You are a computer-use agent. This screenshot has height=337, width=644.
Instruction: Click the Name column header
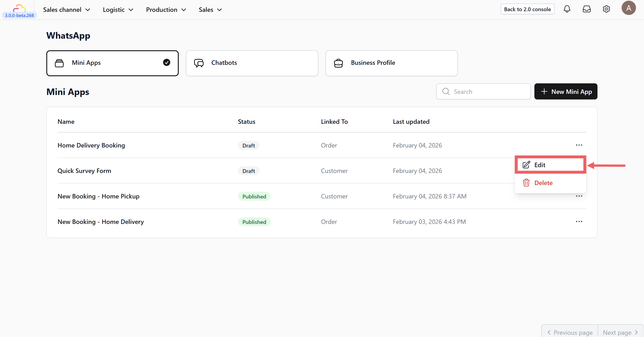point(66,122)
